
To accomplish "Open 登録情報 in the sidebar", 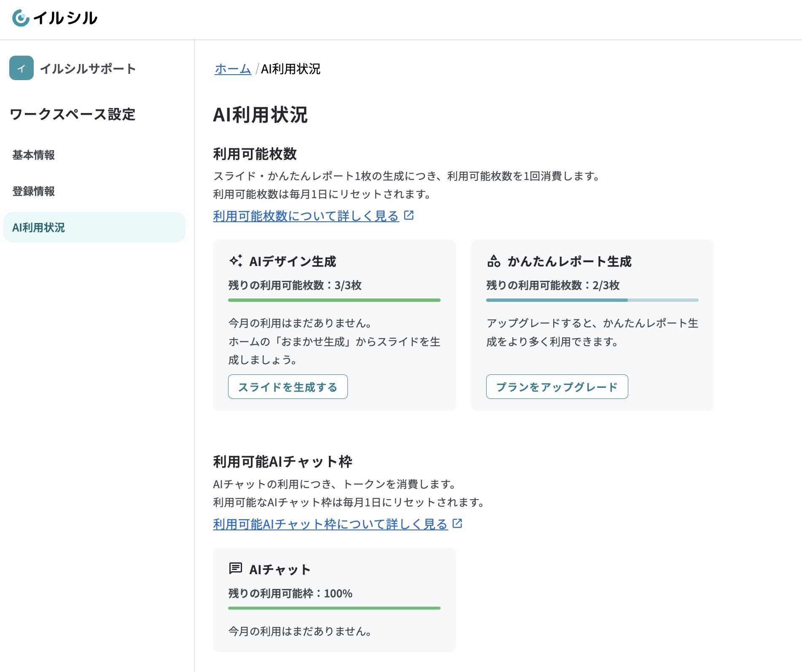I will click(x=34, y=191).
